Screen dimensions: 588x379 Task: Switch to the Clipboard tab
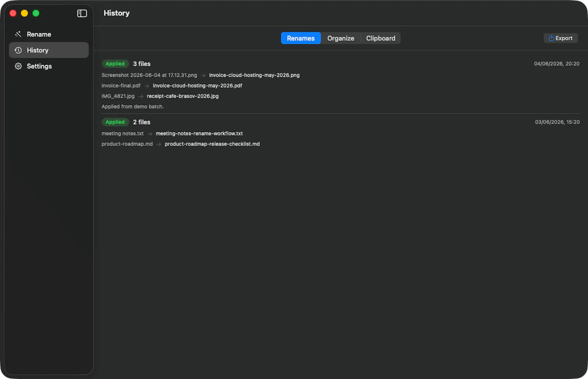[381, 38]
